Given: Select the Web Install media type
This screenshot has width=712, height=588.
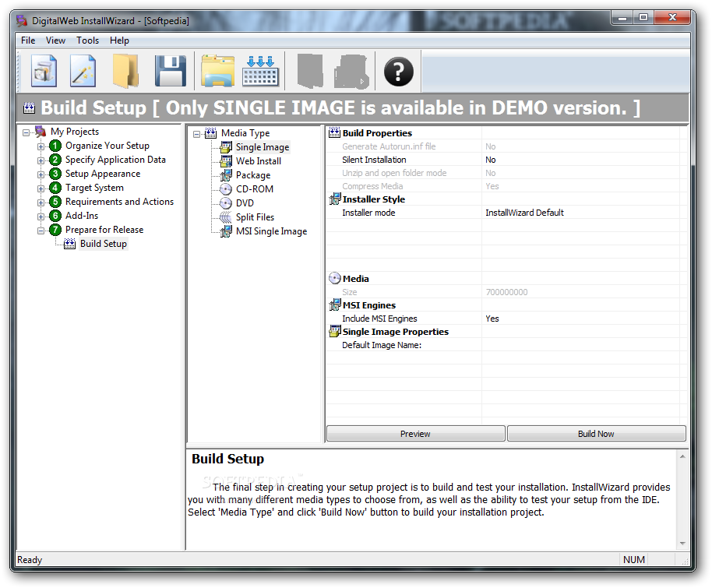Looking at the screenshot, I should pos(259,161).
